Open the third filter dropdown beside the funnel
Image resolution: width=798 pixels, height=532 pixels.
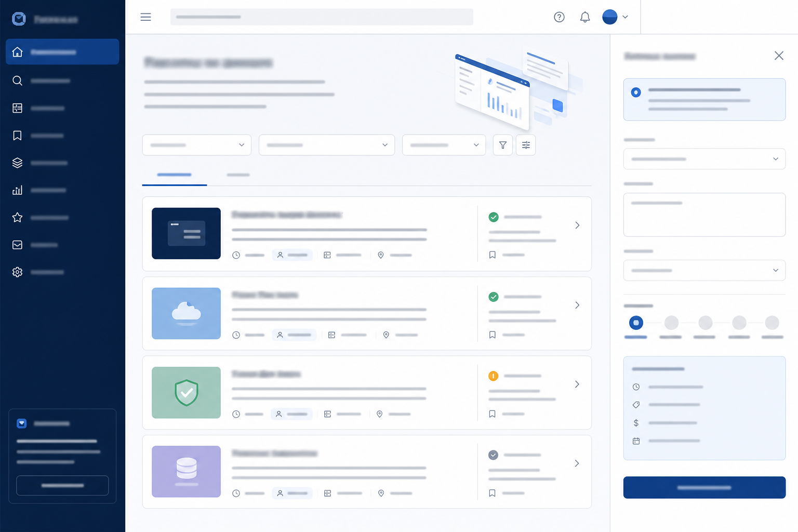(444, 145)
